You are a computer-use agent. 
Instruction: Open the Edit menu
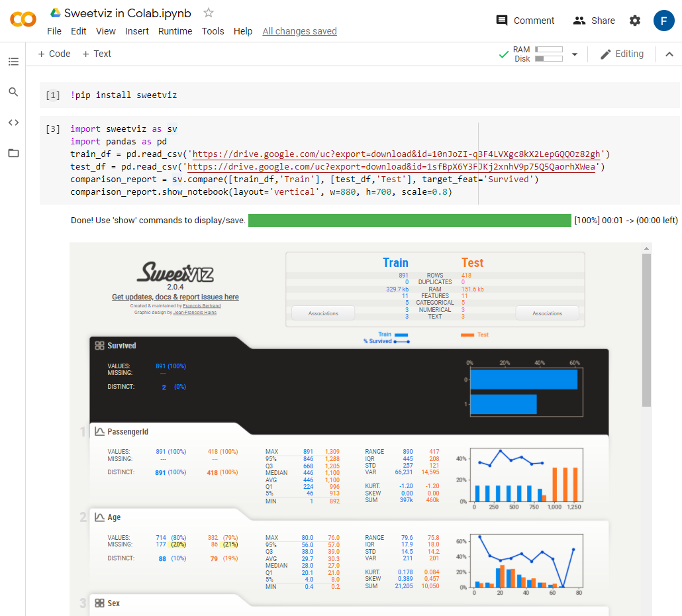78,31
